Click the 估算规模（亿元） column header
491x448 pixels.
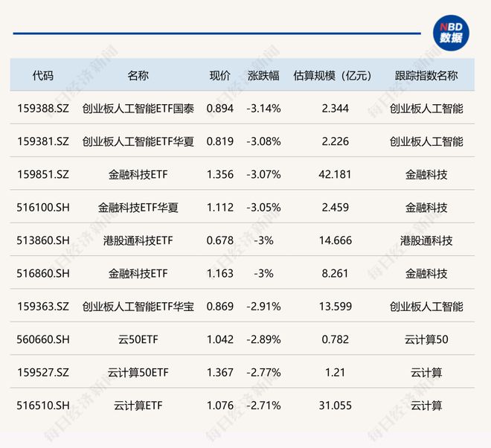333,75
